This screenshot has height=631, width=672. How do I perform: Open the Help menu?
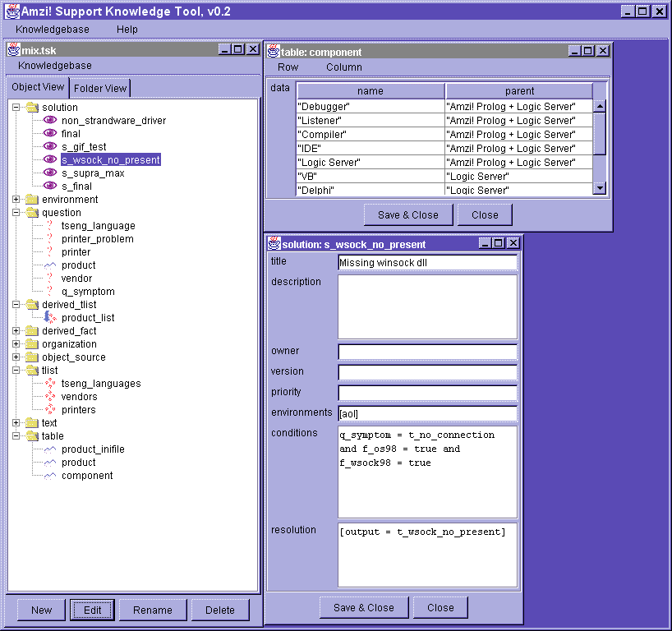[x=127, y=29]
